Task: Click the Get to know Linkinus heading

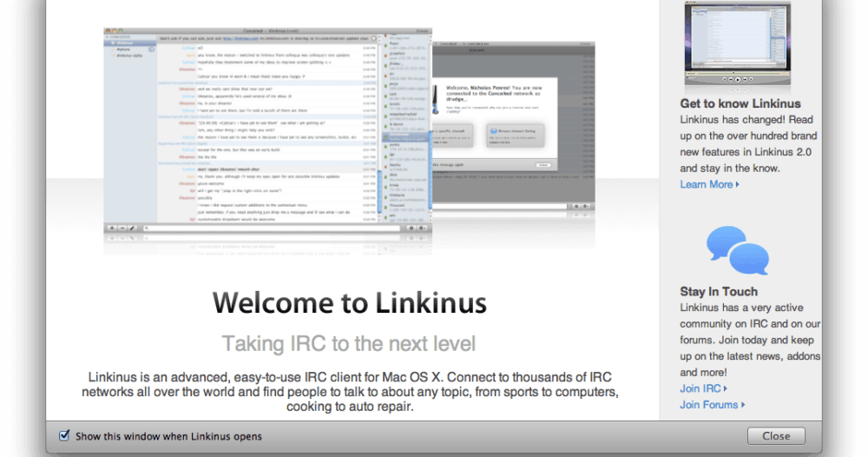Action: 740,103
